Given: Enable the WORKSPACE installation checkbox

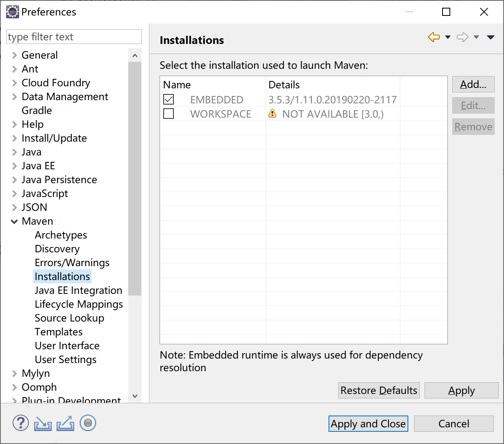Looking at the screenshot, I should click(x=169, y=114).
